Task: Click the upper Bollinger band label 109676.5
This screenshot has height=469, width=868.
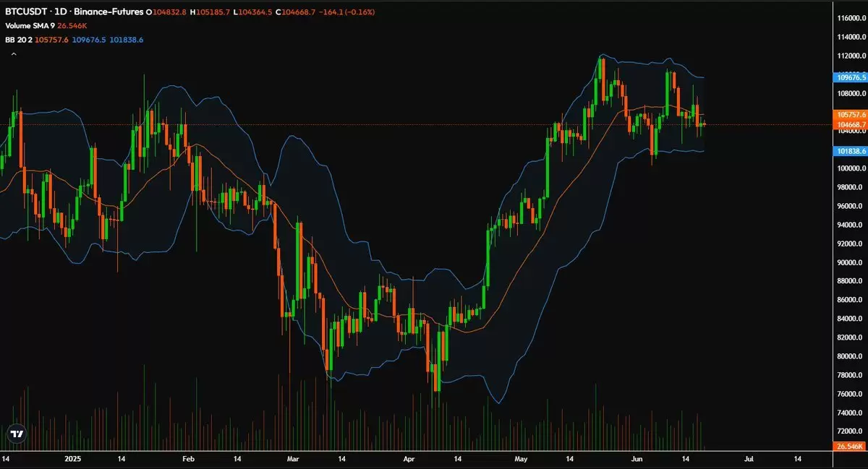Action: click(x=850, y=77)
